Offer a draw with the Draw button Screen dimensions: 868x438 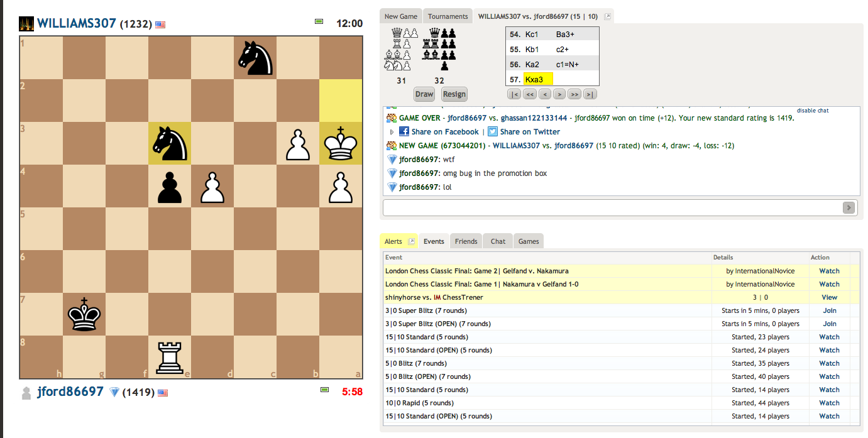[x=424, y=94]
